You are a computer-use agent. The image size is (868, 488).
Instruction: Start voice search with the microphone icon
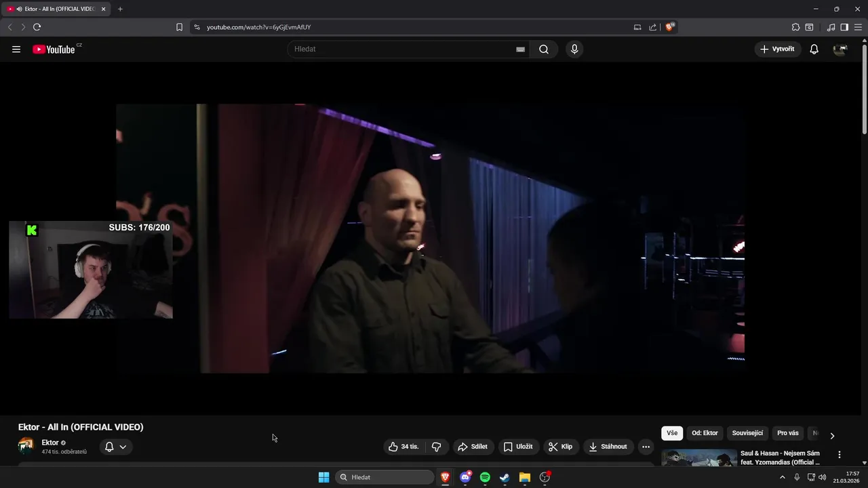click(574, 49)
